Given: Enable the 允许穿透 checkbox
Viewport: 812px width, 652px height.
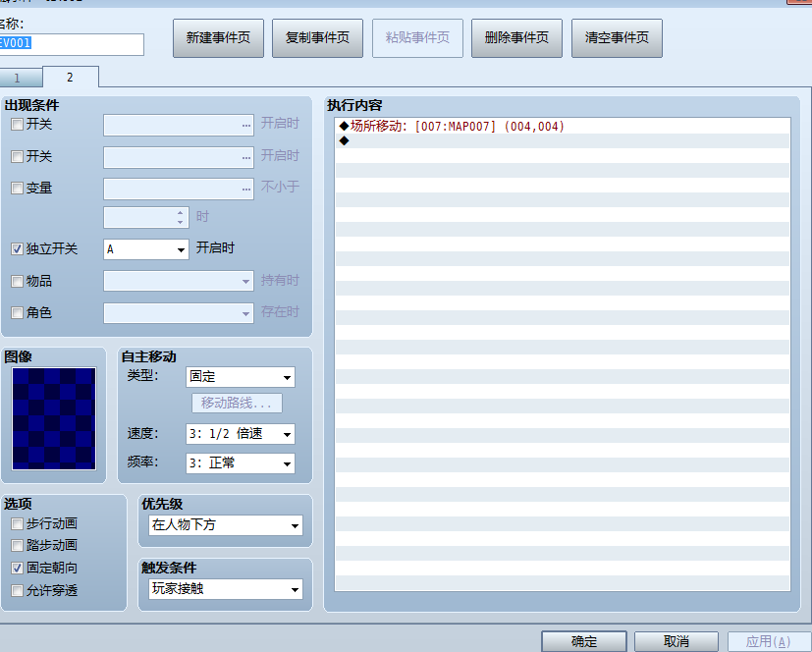Looking at the screenshot, I should click(17, 591).
